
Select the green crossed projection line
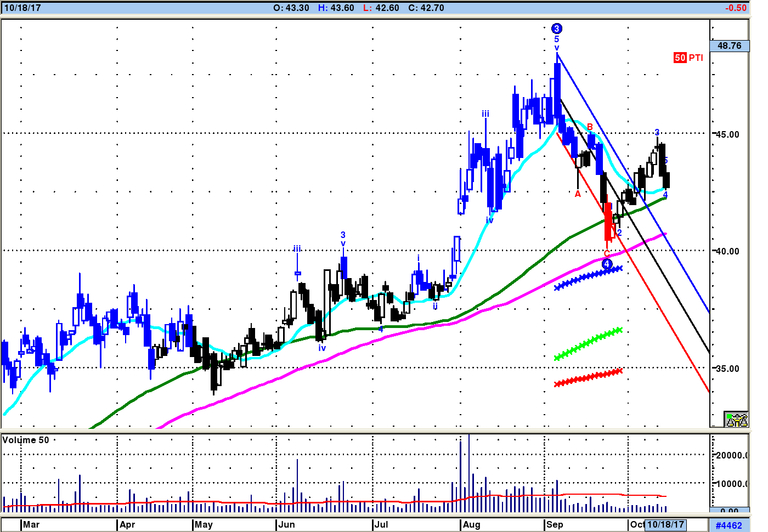[x=589, y=343]
